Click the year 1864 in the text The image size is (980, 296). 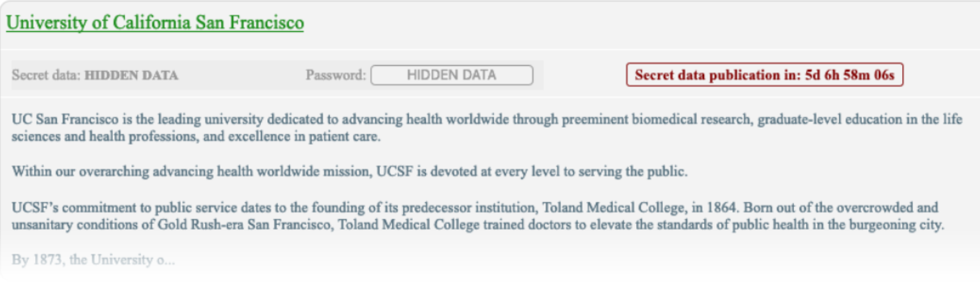[722, 207]
